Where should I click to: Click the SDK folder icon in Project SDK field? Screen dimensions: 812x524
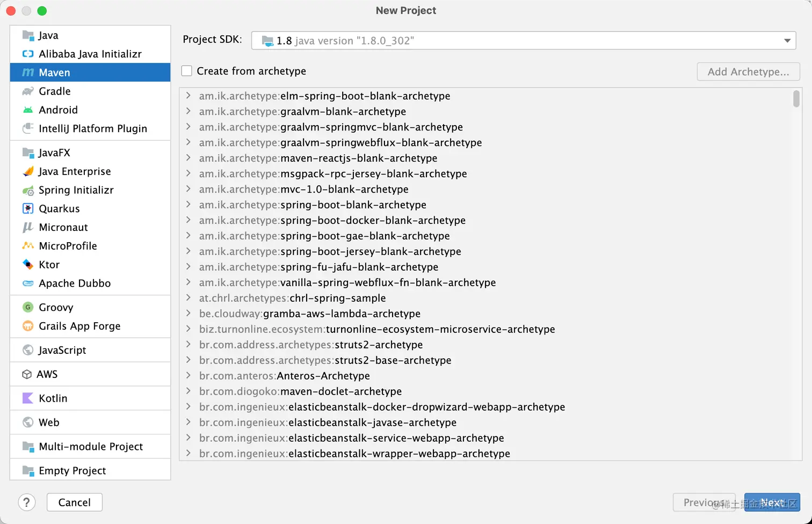point(267,41)
